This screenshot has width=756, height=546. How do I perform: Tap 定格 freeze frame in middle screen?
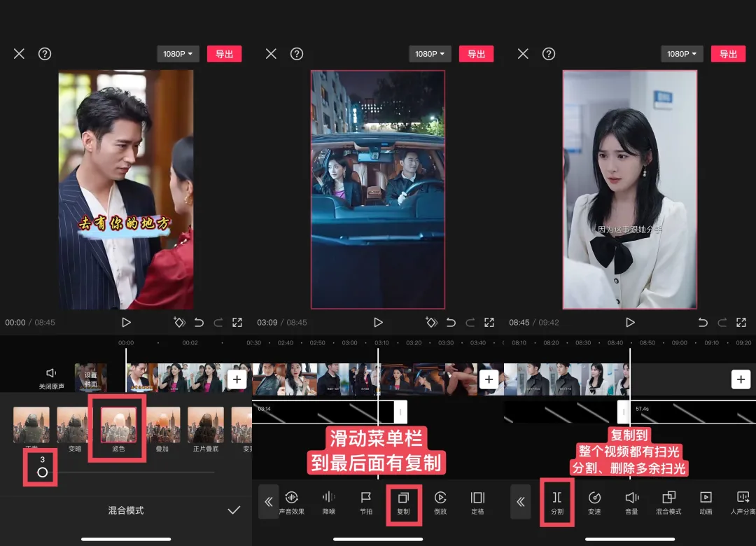pos(477,503)
